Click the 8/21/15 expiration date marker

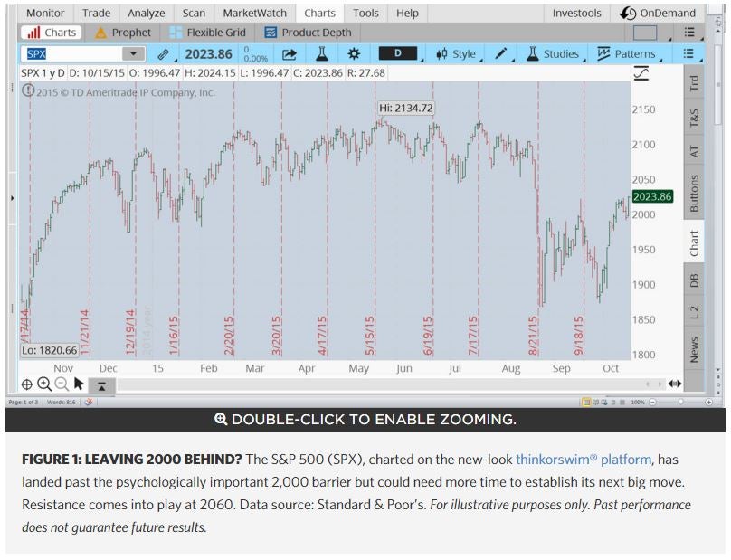tap(534, 336)
